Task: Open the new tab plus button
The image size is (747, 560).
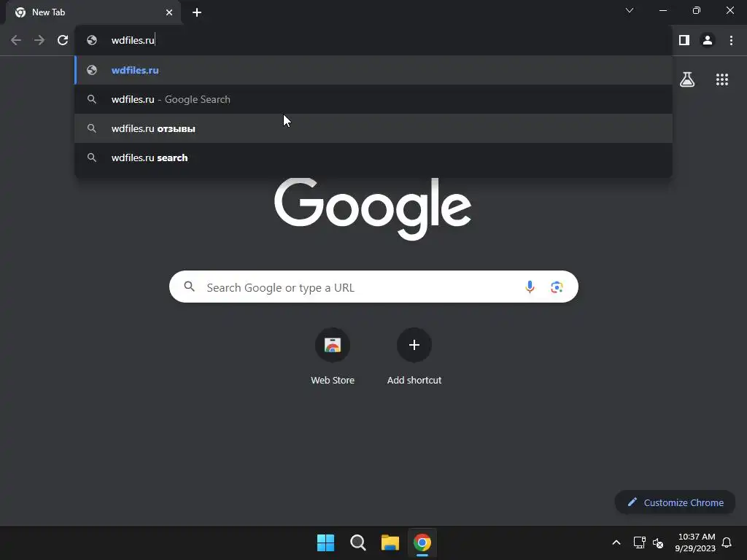Action: click(x=197, y=12)
